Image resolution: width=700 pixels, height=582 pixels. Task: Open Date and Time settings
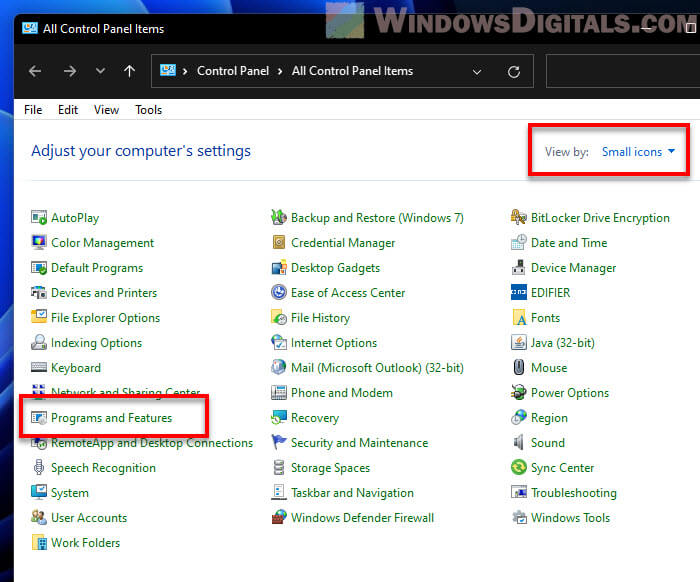(x=569, y=243)
